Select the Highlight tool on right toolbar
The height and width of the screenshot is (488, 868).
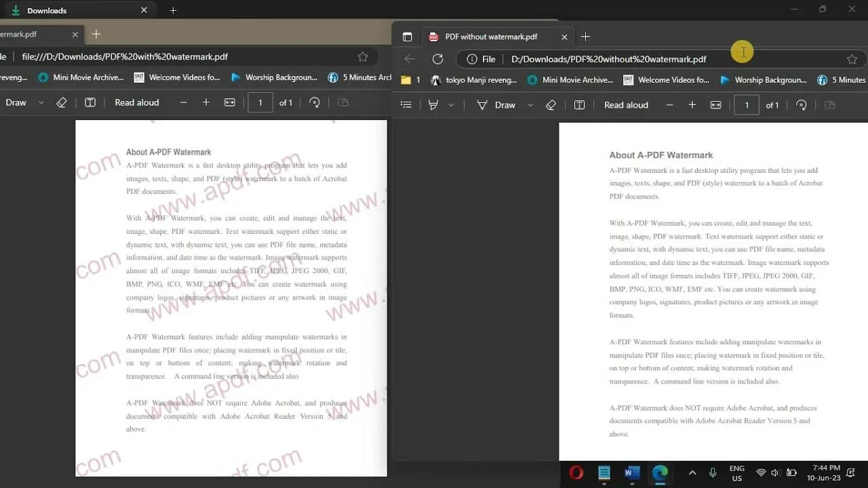(x=434, y=105)
